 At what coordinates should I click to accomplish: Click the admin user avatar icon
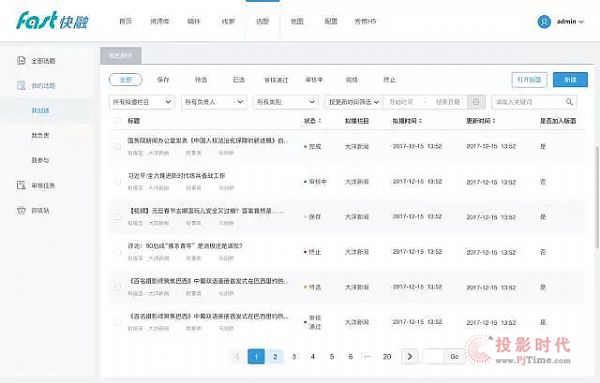point(544,21)
